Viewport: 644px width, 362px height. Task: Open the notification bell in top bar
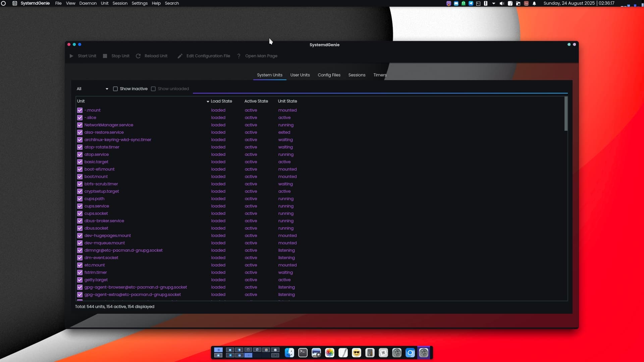(534, 3)
